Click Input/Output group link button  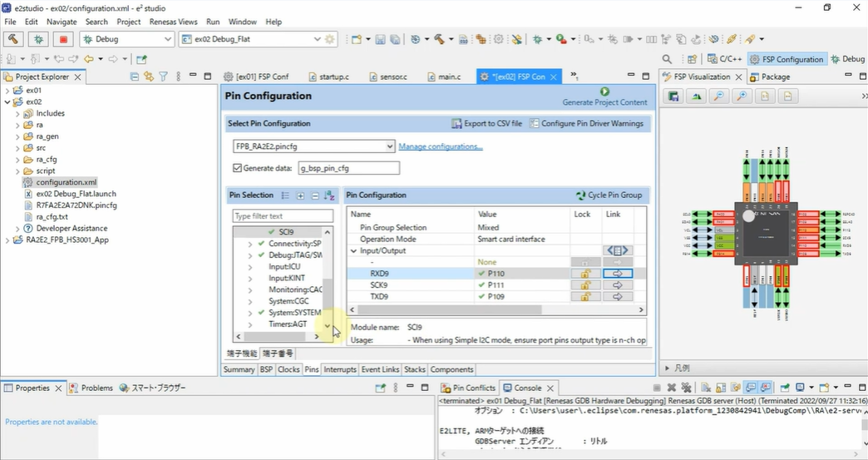click(x=617, y=250)
